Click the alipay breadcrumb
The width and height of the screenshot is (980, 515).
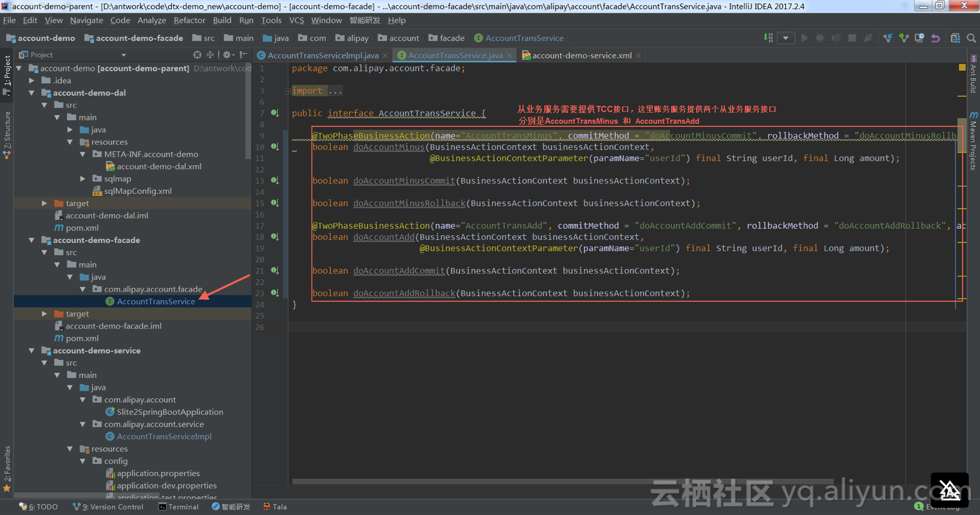pyautogui.click(x=352, y=38)
